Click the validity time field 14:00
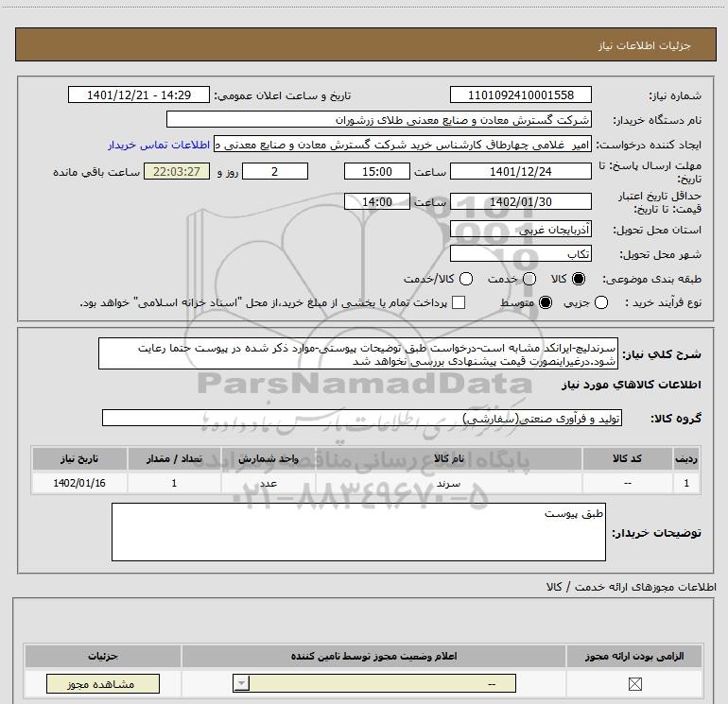The height and width of the screenshot is (704, 728). (x=377, y=201)
